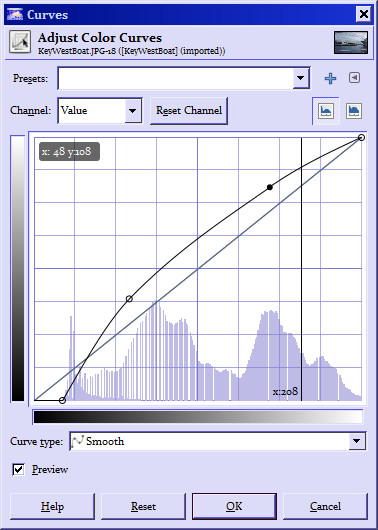This screenshot has width=378, height=530.
Task: Click the Reset button
Action: pyautogui.click(x=143, y=506)
